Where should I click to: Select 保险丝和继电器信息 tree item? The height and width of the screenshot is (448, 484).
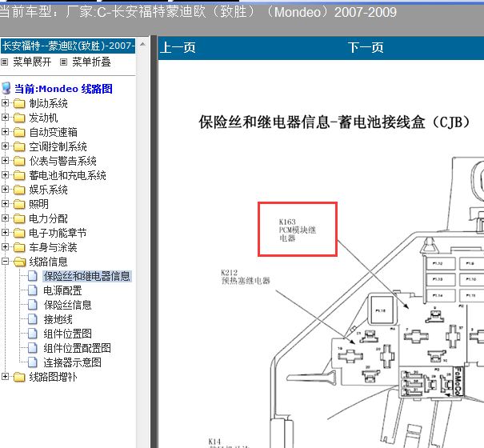[87, 276]
